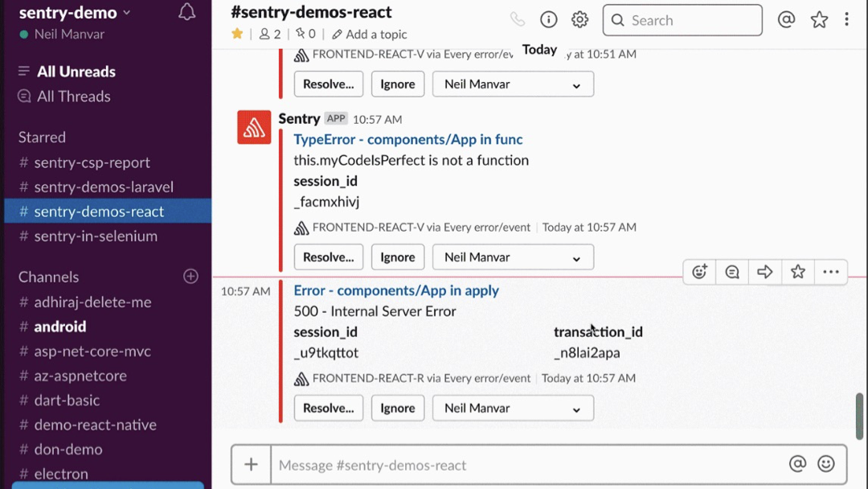The image size is (868, 489).
Task: Open channel settings gear
Action: point(579,20)
